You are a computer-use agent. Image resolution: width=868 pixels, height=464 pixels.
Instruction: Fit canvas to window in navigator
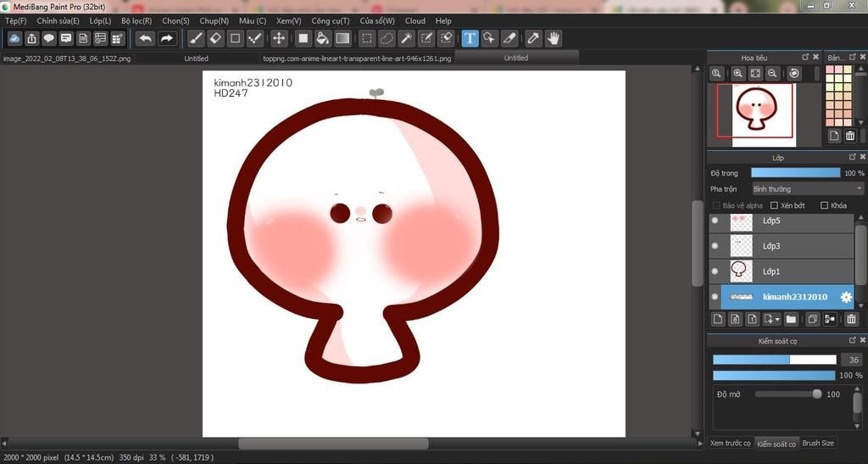[x=755, y=73]
